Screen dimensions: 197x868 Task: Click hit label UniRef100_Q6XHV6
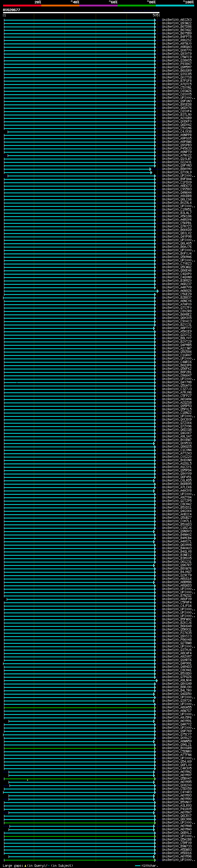pyautogui.click(x=176, y=545)
